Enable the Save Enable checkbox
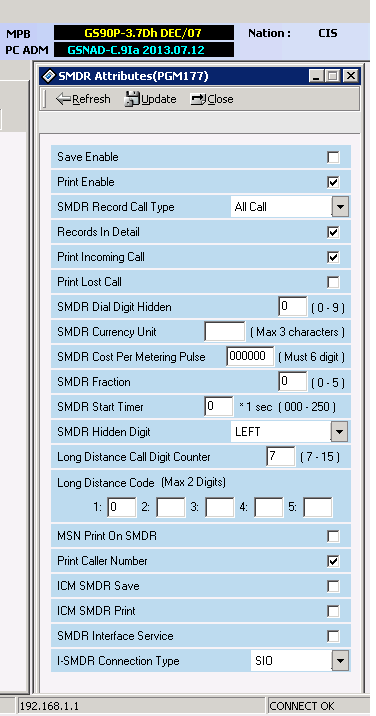This screenshot has width=376, height=716. pyautogui.click(x=334, y=158)
